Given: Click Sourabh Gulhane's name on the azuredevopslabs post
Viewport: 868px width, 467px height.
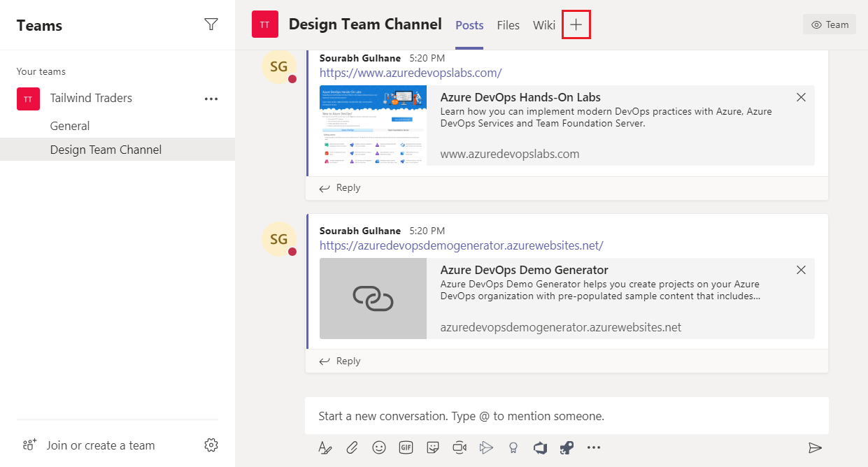Looking at the screenshot, I should coord(360,58).
